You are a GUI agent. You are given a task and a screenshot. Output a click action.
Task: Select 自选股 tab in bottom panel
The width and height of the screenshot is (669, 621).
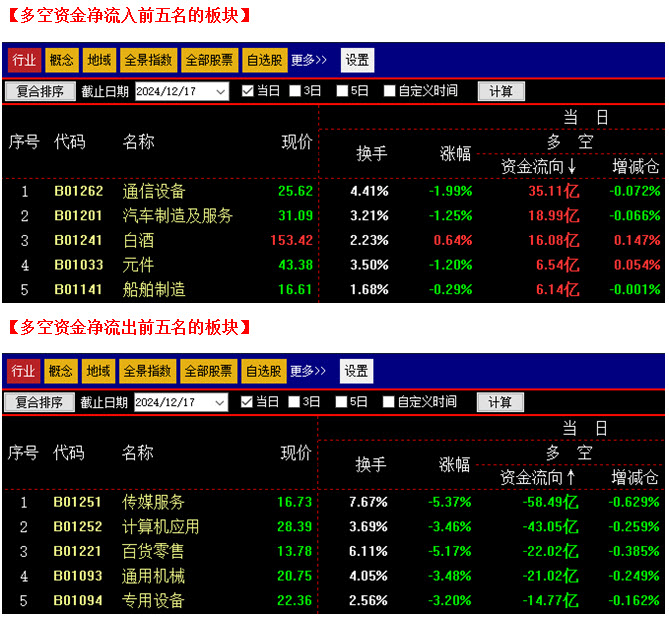263,371
